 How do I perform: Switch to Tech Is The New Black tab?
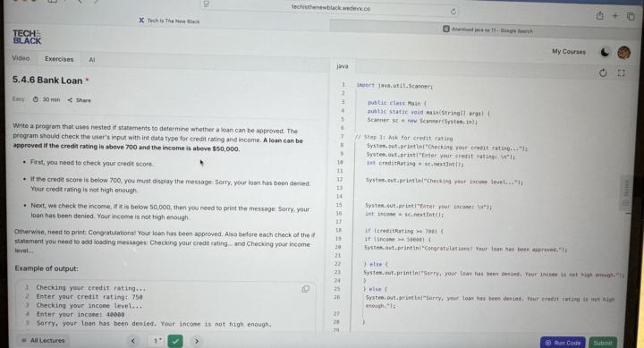point(169,21)
